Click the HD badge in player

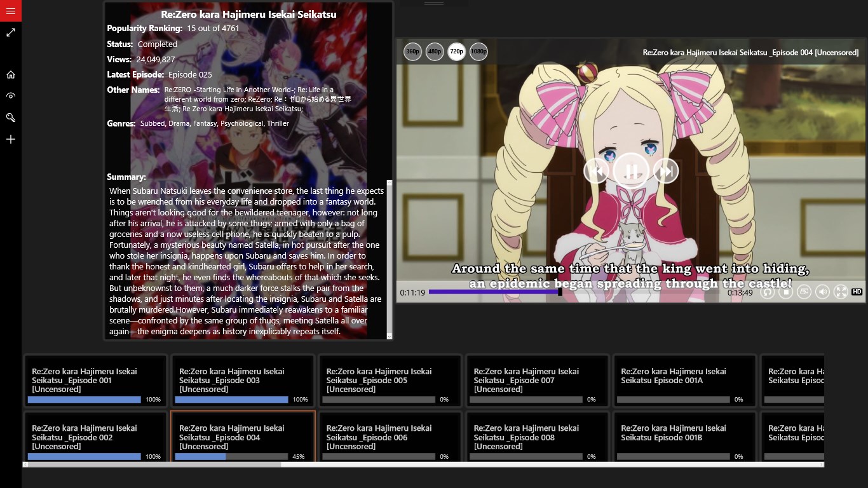pyautogui.click(x=857, y=292)
